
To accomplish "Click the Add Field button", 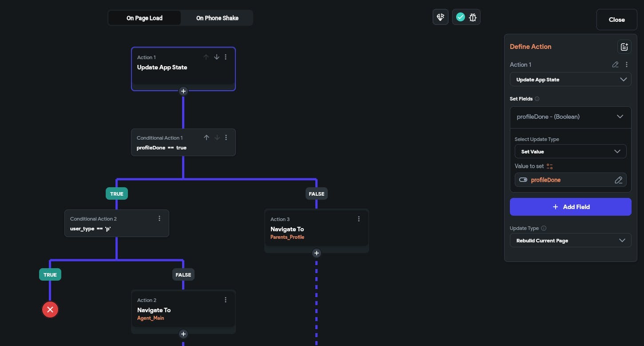I will pyautogui.click(x=570, y=207).
